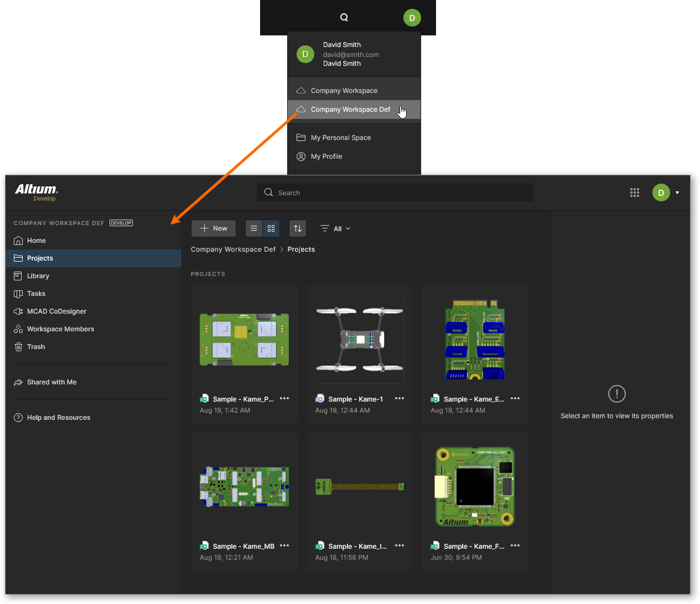Image resolution: width=700 pixels, height=604 pixels.
Task: Open more options for Sample - Kame_P...
Action: (284, 398)
